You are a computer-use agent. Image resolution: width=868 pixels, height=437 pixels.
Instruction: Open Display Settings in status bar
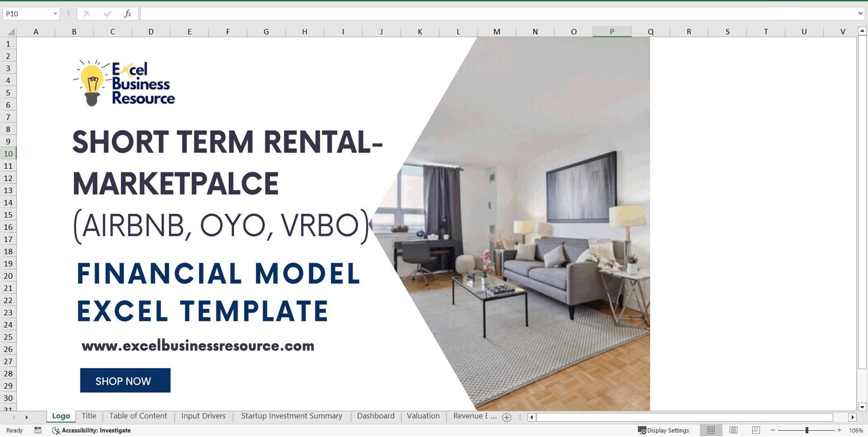(x=663, y=430)
